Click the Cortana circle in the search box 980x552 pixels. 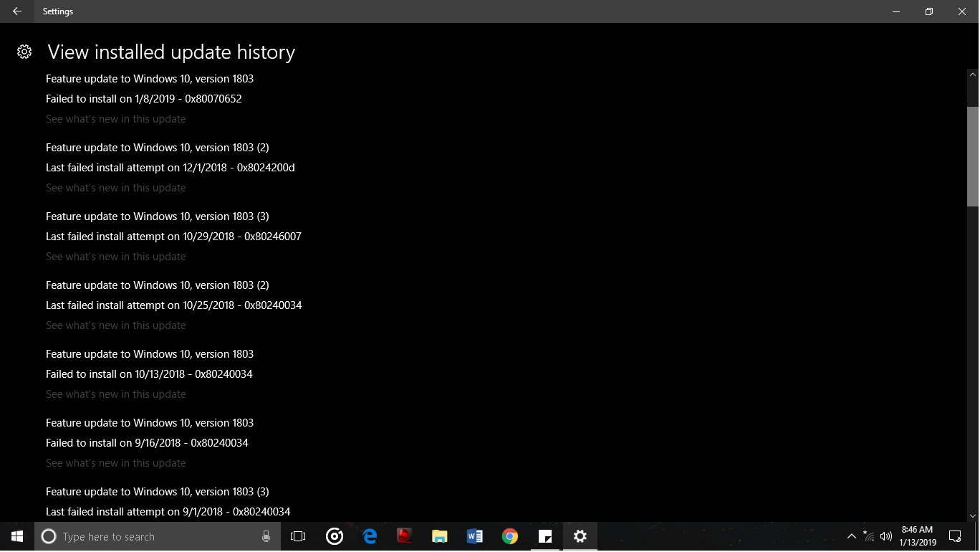(x=49, y=536)
